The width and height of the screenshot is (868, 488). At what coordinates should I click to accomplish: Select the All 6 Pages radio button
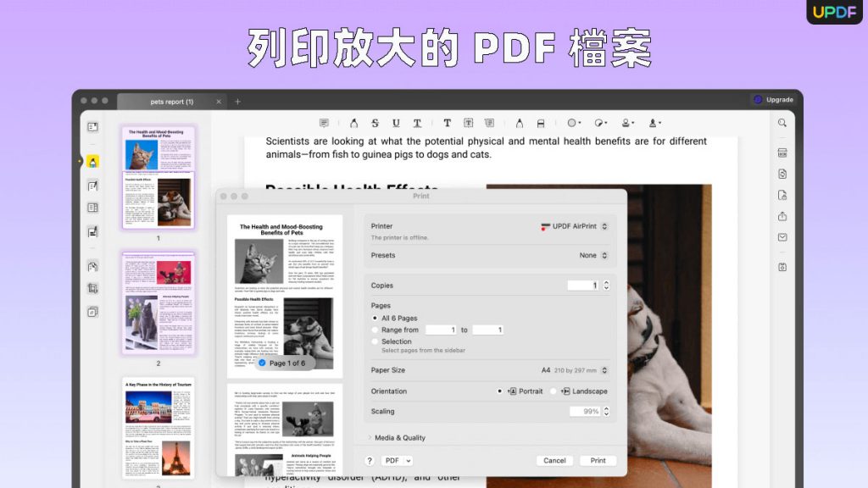click(376, 318)
